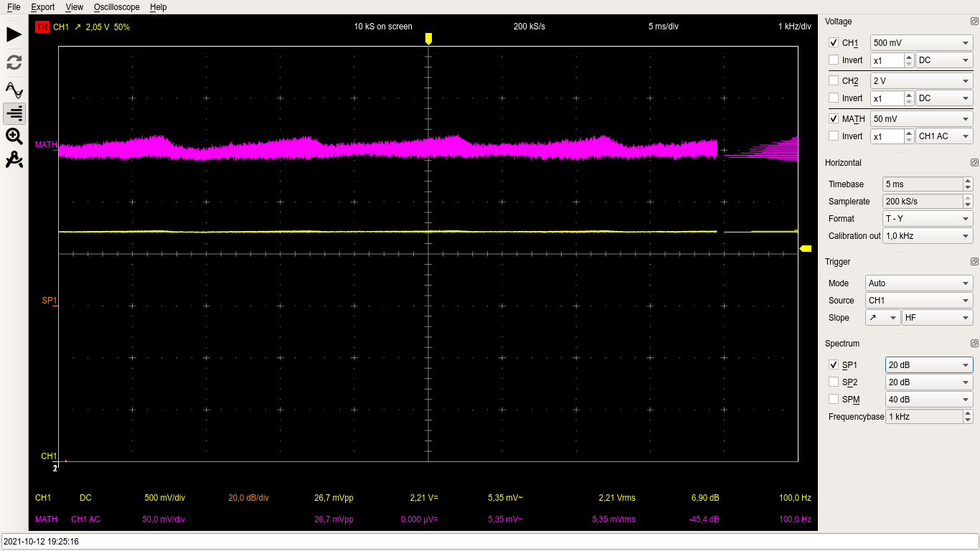This screenshot has height=551, width=980.
Task: Open Trigger Mode dropdown showing Auto
Action: (x=919, y=283)
